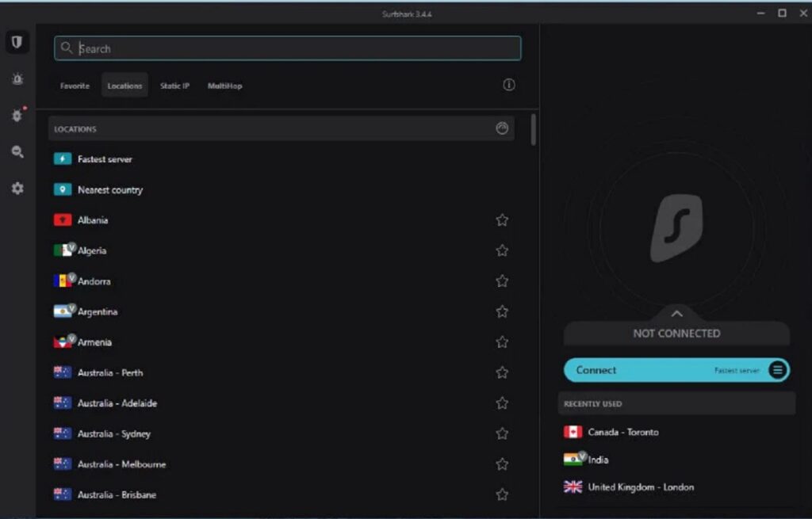This screenshot has width=812, height=519.
Task: Click the Algeria flag icon
Action: 63,250
